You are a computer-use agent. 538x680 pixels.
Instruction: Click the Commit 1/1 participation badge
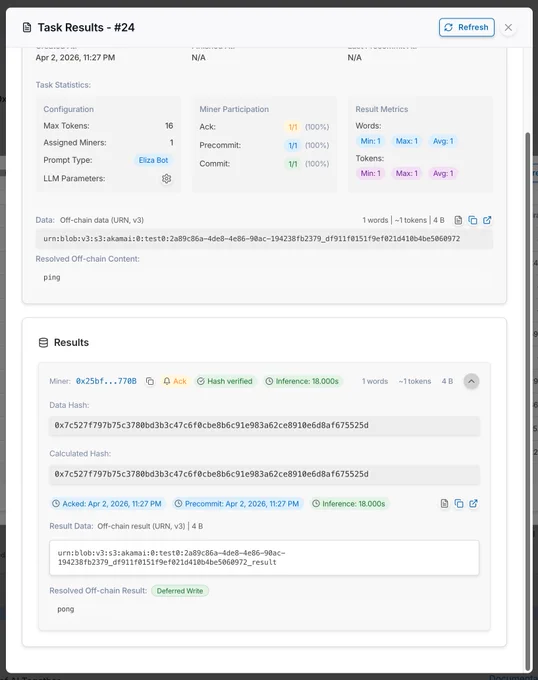293,164
